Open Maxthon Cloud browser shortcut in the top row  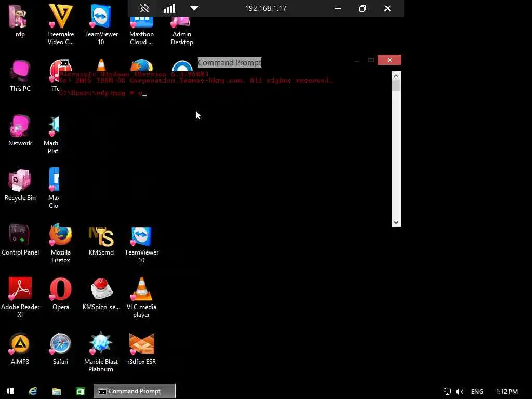(141, 31)
